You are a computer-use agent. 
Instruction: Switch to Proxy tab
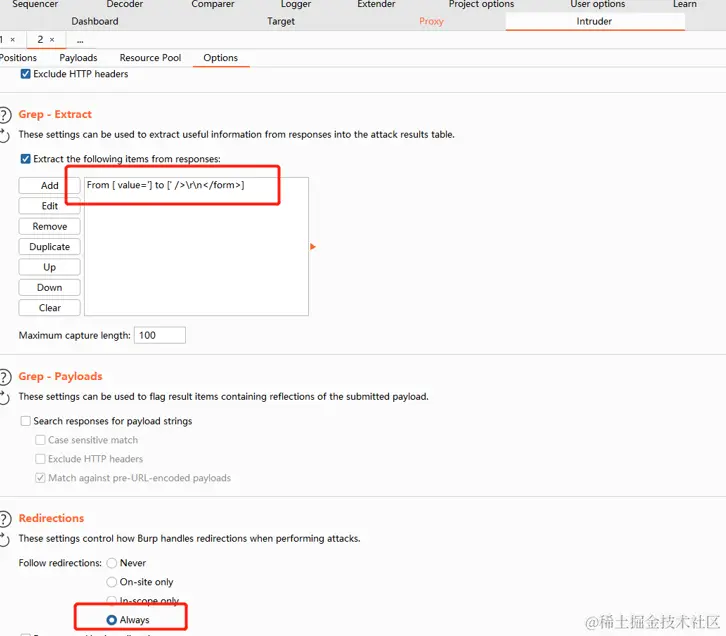431,21
